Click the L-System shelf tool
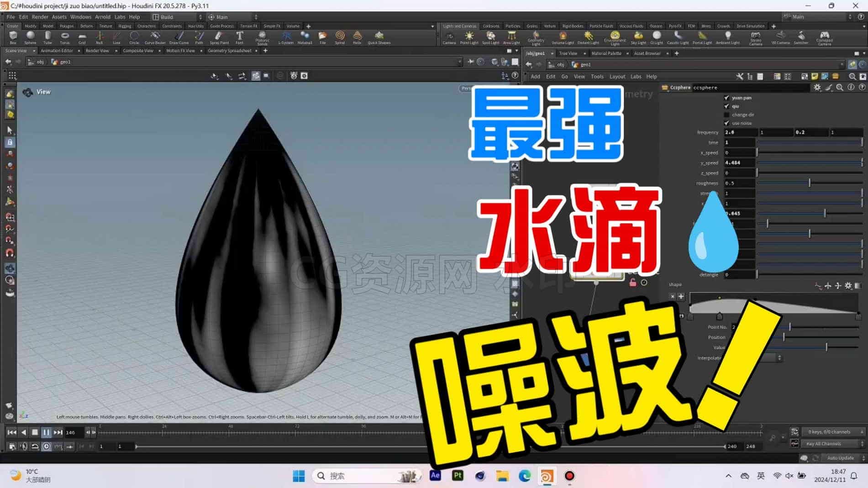This screenshot has width=868, height=488. point(286,38)
